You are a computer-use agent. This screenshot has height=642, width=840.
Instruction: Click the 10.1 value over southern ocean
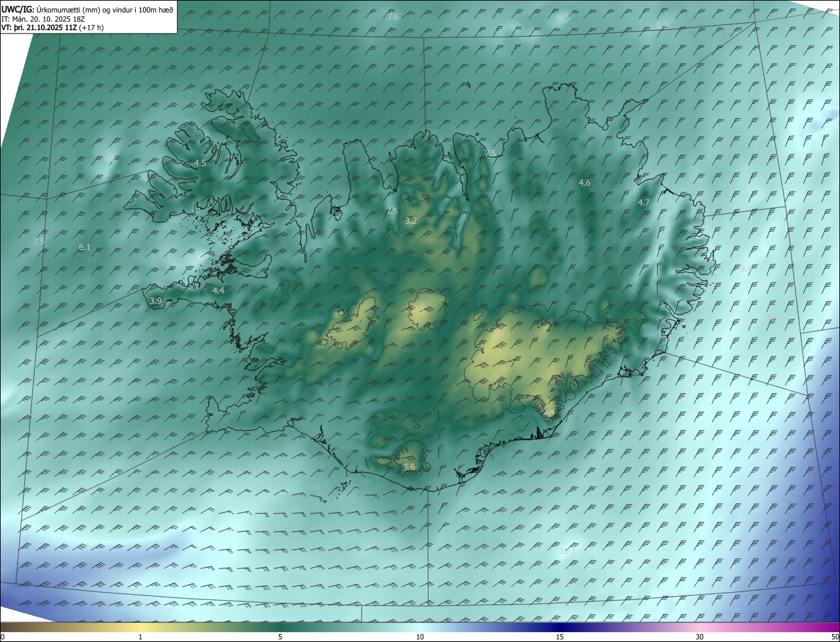(x=568, y=551)
